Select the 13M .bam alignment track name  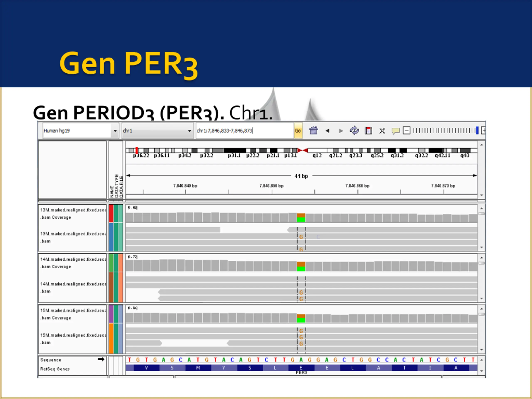tap(73, 237)
